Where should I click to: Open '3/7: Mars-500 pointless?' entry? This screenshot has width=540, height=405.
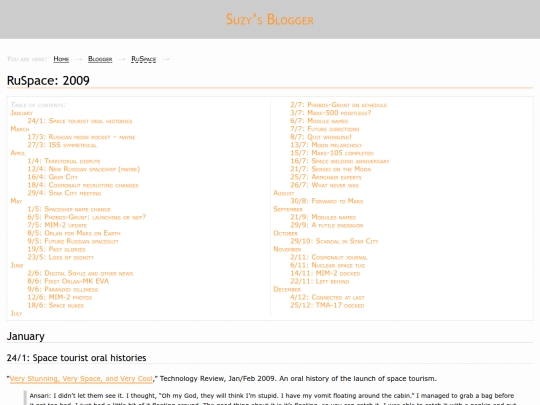tap(331, 113)
